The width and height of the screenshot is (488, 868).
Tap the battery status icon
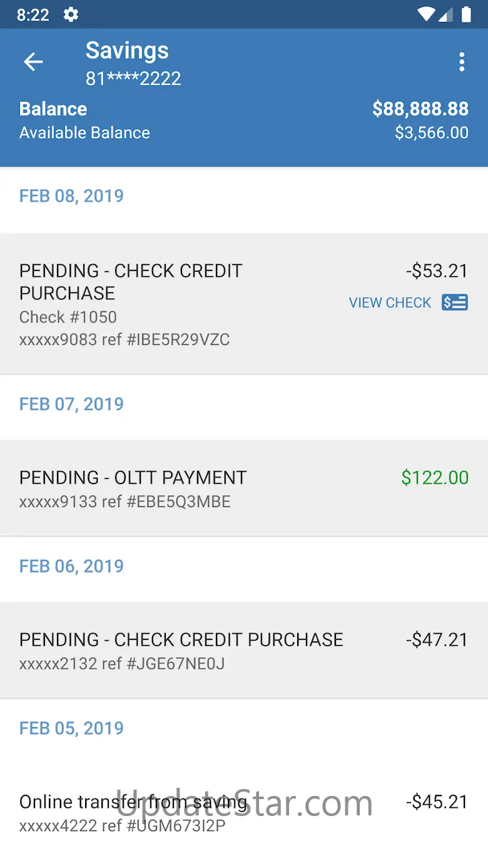(466, 14)
